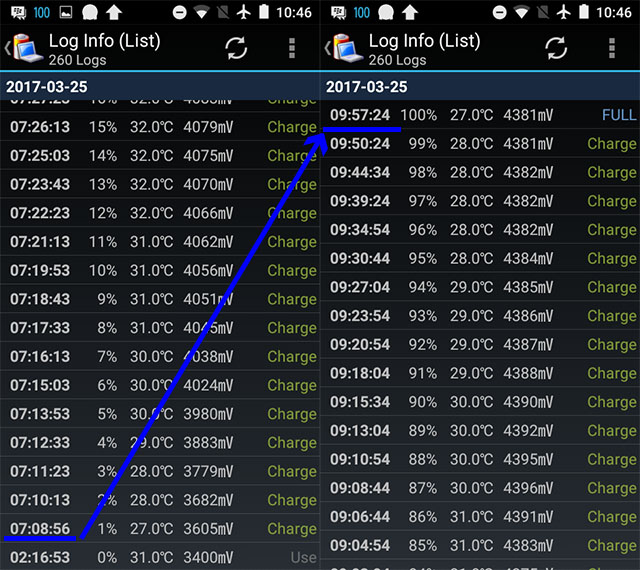The width and height of the screenshot is (640, 570).
Task: Select the 09:57:24 100% FULL log entry
Action: pyautogui.click(x=480, y=115)
